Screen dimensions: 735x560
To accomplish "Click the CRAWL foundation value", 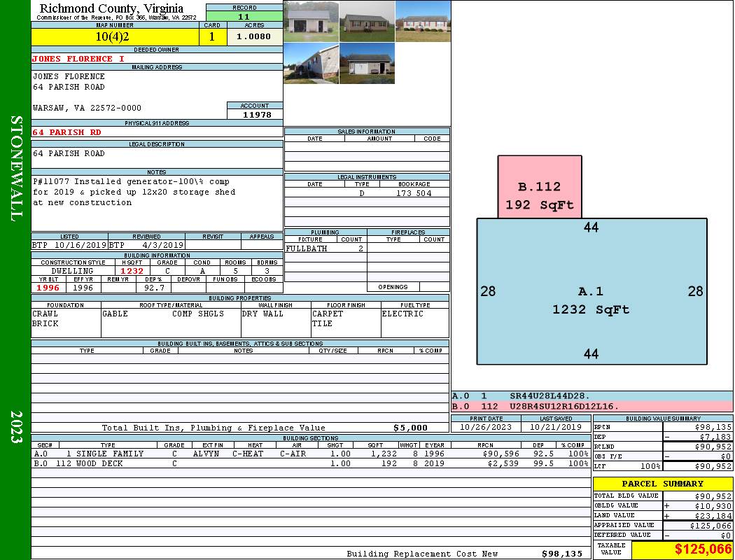I will 45,314.
